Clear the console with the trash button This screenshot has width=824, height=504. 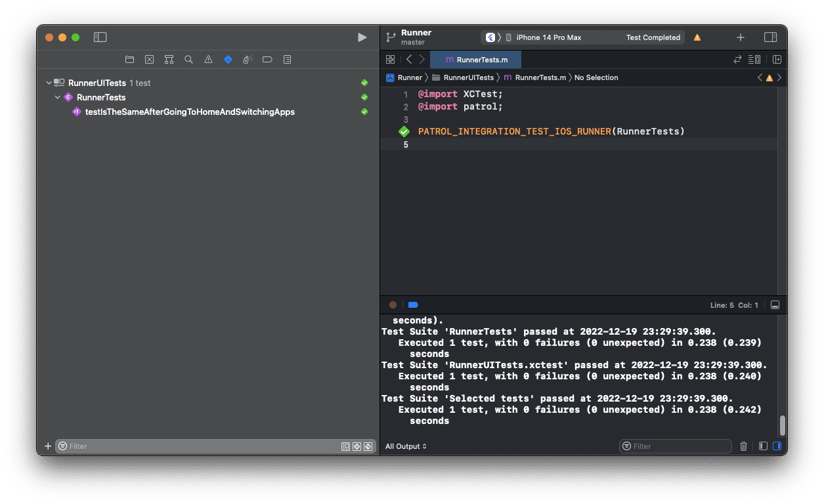(743, 446)
